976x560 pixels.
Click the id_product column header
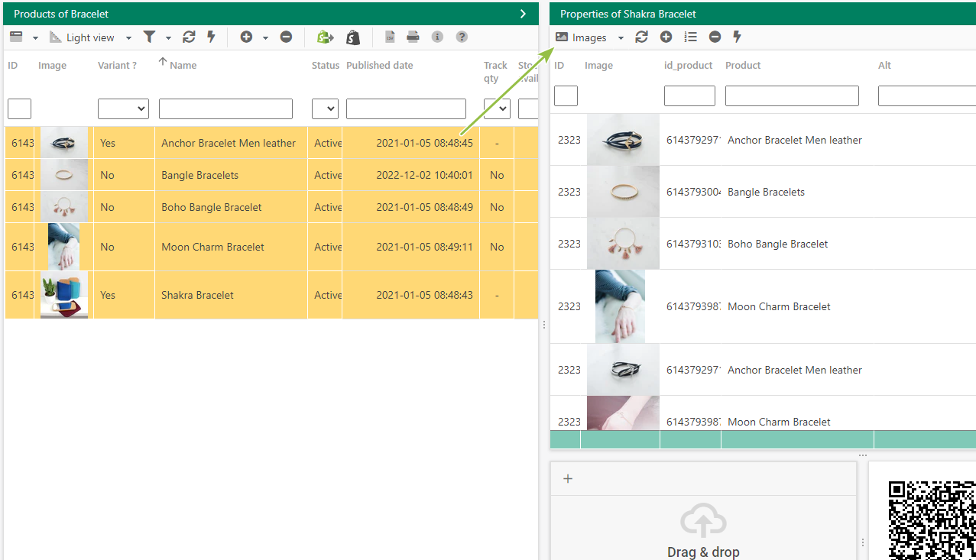coord(689,65)
